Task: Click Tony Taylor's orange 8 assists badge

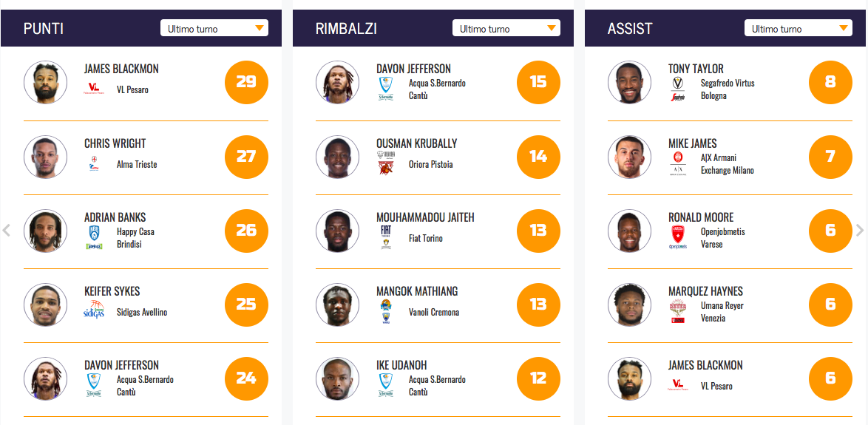Action: click(x=830, y=82)
